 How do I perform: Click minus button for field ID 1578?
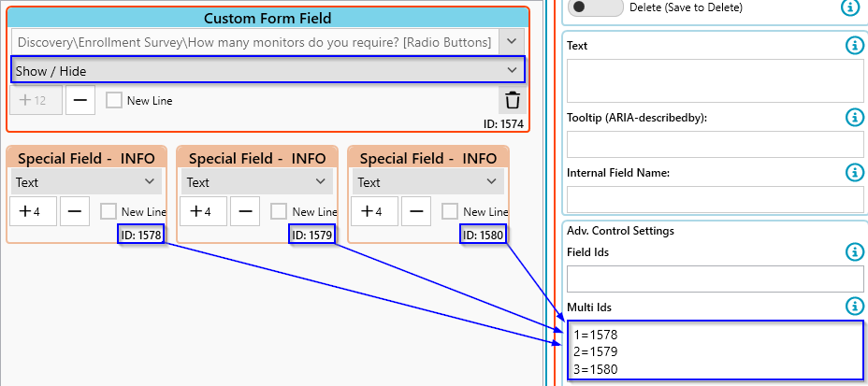coord(75,211)
